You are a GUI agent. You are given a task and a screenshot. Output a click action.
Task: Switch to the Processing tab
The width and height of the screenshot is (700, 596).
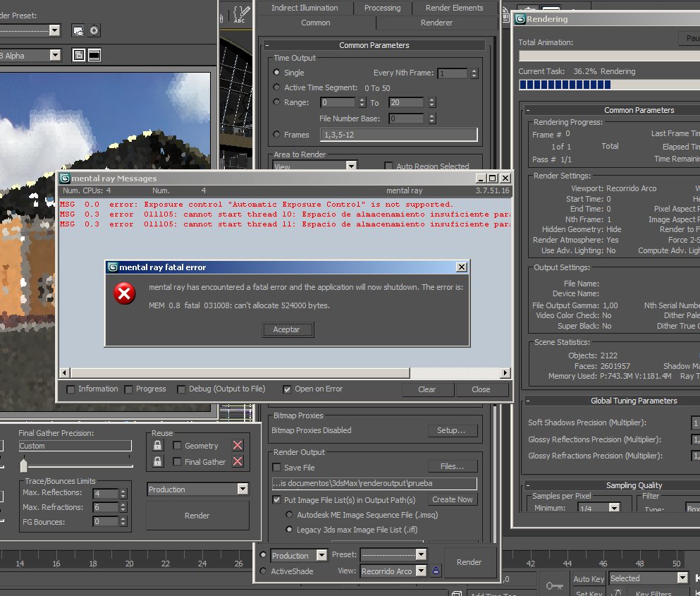click(x=382, y=8)
